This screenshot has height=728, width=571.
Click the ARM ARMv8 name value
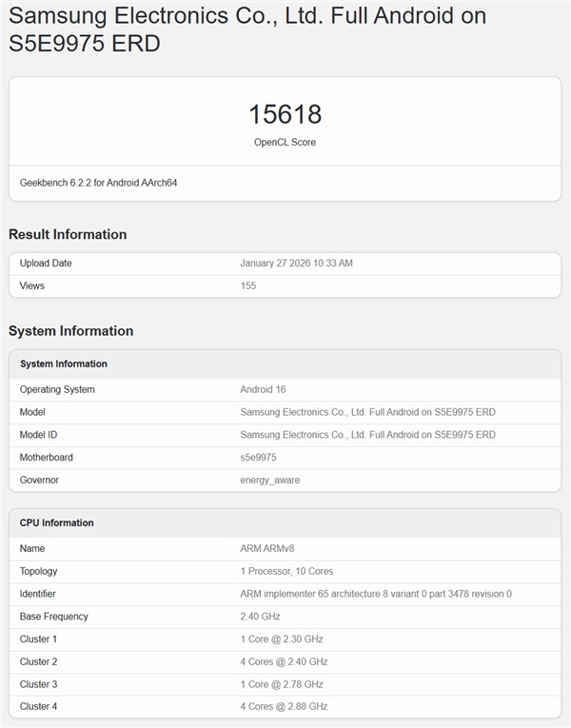(x=266, y=548)
